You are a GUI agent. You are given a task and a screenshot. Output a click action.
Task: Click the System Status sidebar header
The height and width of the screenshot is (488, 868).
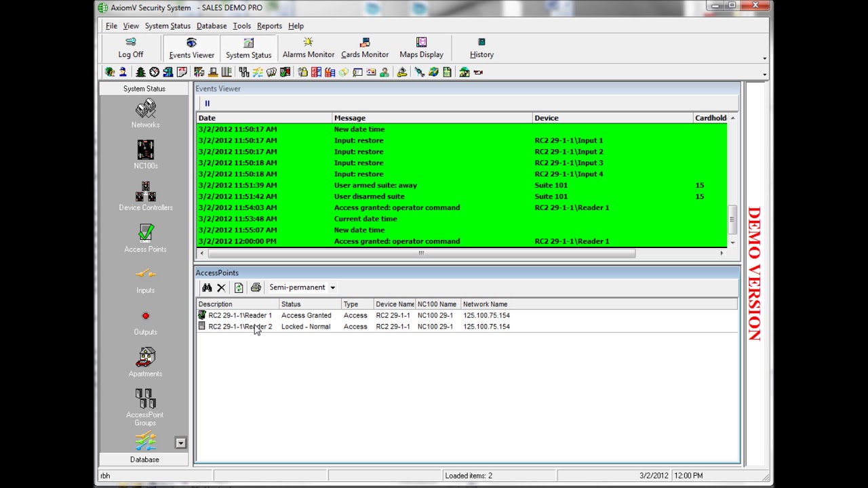(x=144, y=89)
